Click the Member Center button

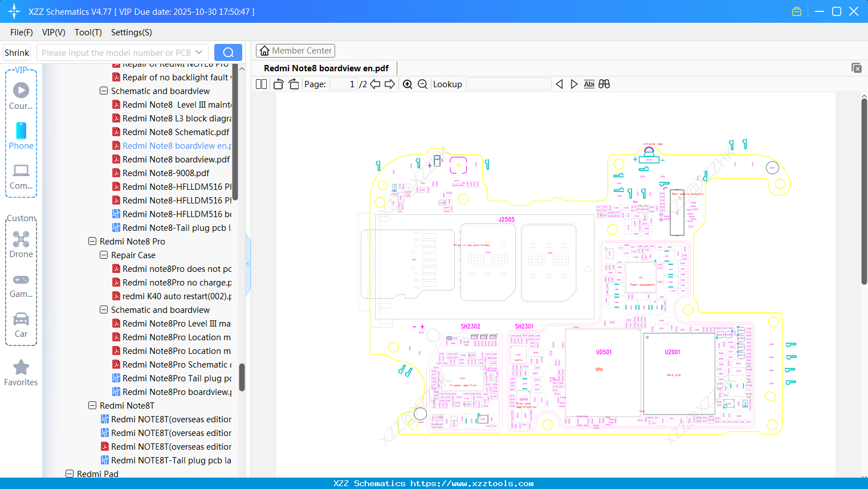(295, 50)
